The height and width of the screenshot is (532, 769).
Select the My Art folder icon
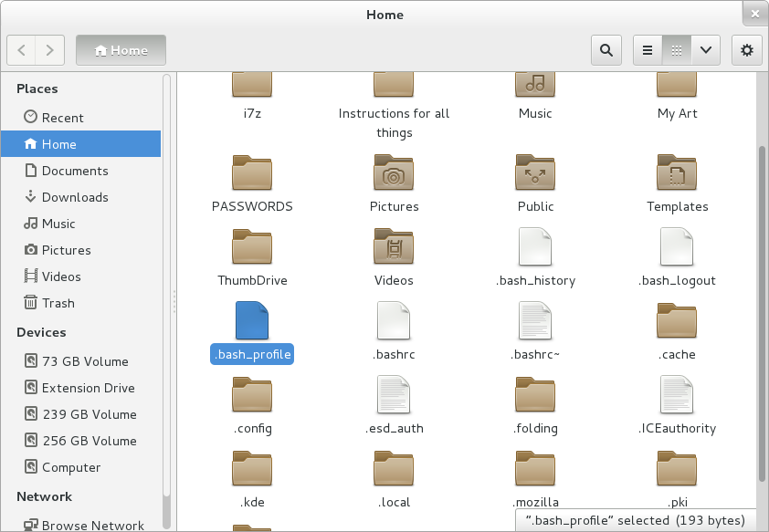point(677,85)
